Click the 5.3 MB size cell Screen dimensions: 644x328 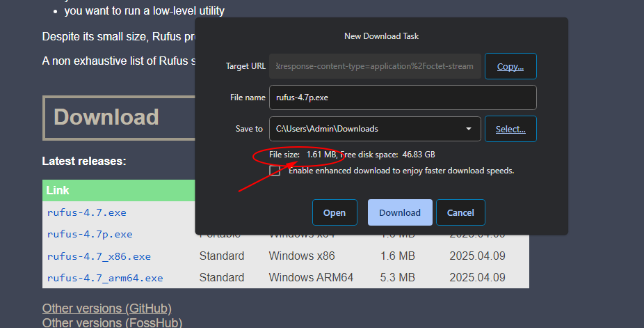398,277
